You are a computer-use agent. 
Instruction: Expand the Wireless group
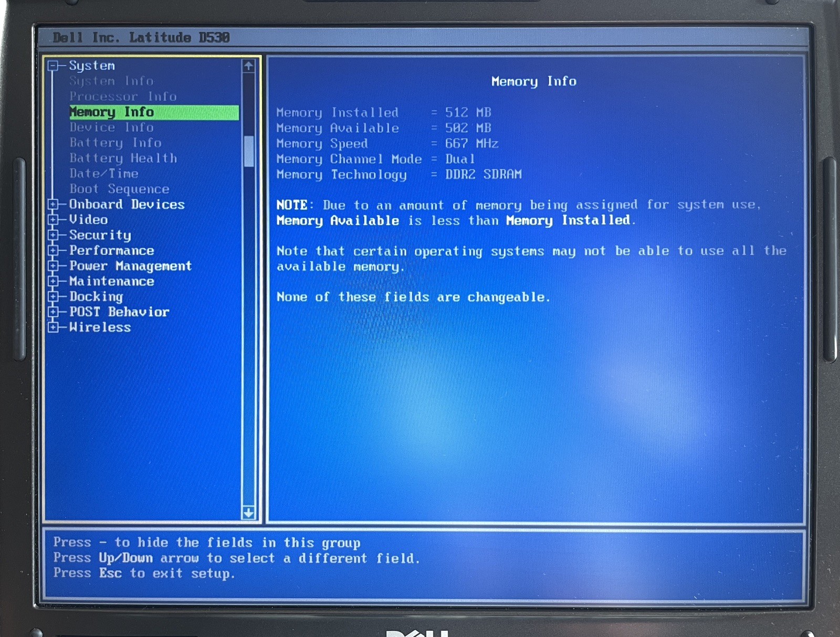click(x=53, y=327)
